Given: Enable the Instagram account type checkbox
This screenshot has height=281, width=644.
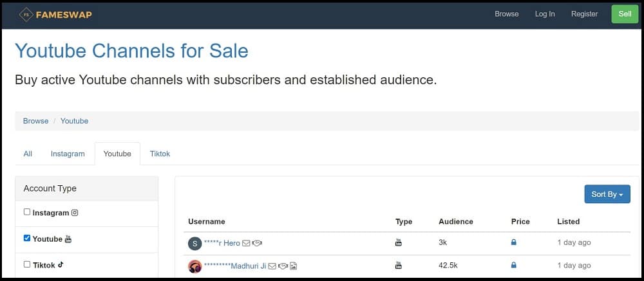Looking at the screenshot, I should tap(27, 212).
